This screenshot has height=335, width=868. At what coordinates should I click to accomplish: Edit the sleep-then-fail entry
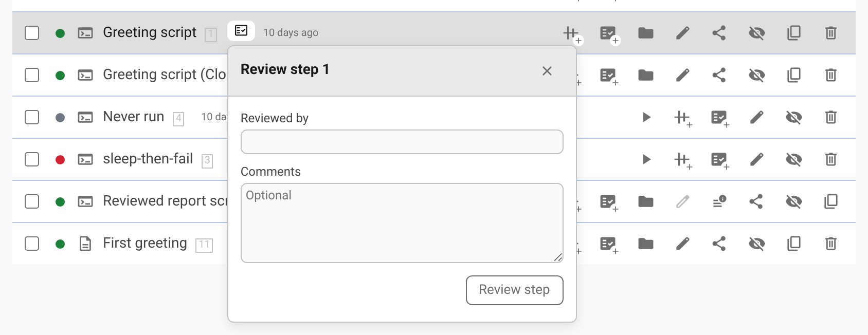[757, 160]
